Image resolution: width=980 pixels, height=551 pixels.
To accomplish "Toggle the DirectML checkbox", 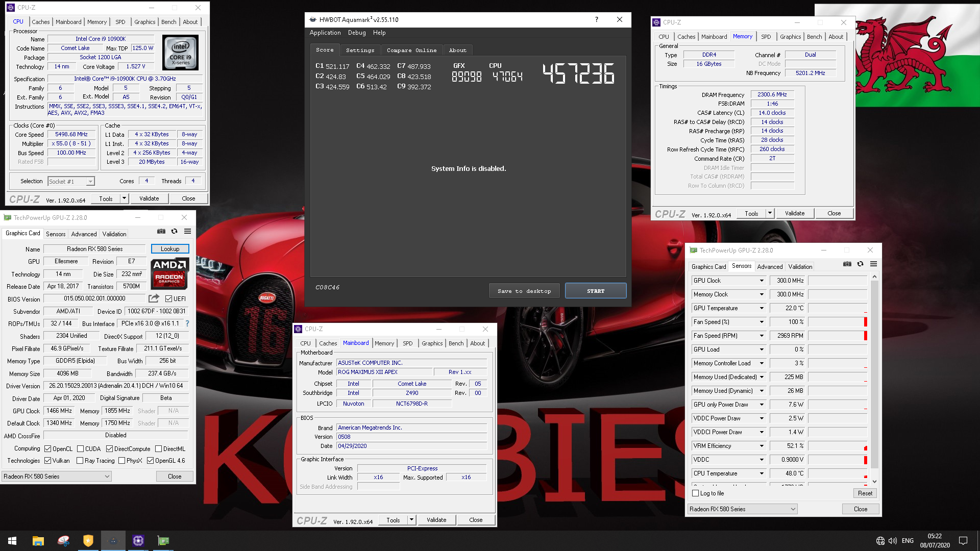I will pos(158,449).
